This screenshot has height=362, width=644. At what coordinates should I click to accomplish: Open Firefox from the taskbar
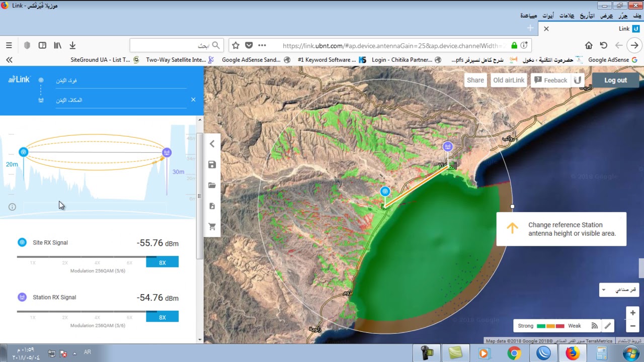pyautogui.click(x=572, y=353)
